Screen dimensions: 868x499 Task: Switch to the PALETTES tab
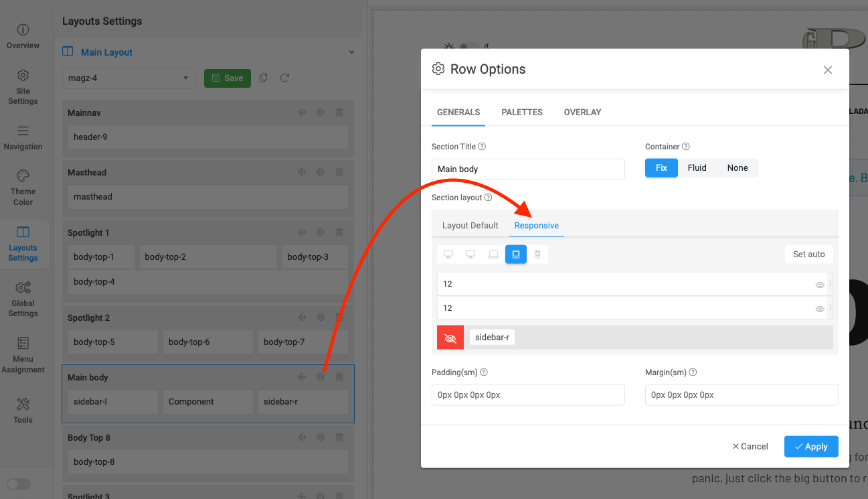click(x=522, y=112)
